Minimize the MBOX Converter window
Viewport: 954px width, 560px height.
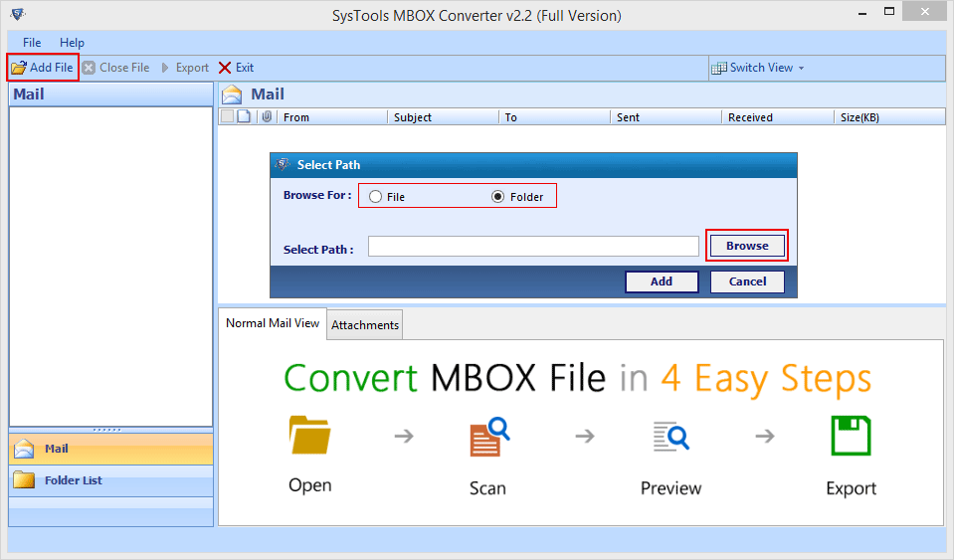tap(862, 13)
